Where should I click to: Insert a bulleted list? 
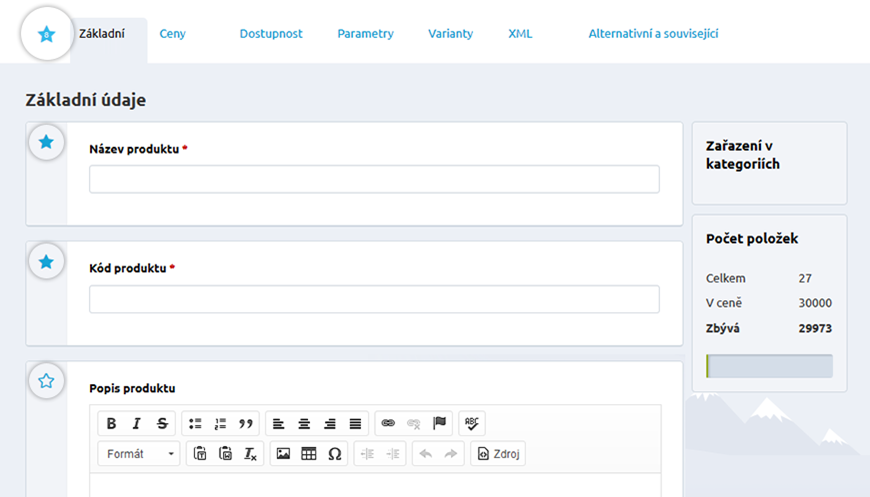pyautogui.click(x=195, y=423)
